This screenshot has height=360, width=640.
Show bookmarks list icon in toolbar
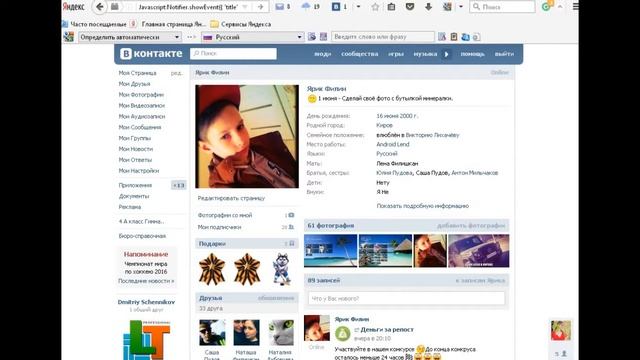pyautogui.click(x=391, y=7)
